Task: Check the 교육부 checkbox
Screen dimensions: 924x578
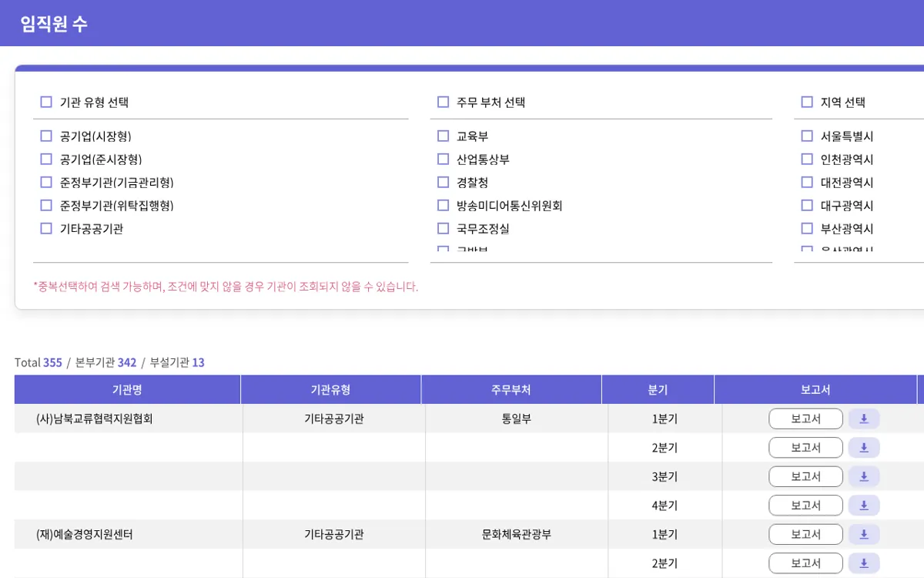Action: (x=443, y=136)
